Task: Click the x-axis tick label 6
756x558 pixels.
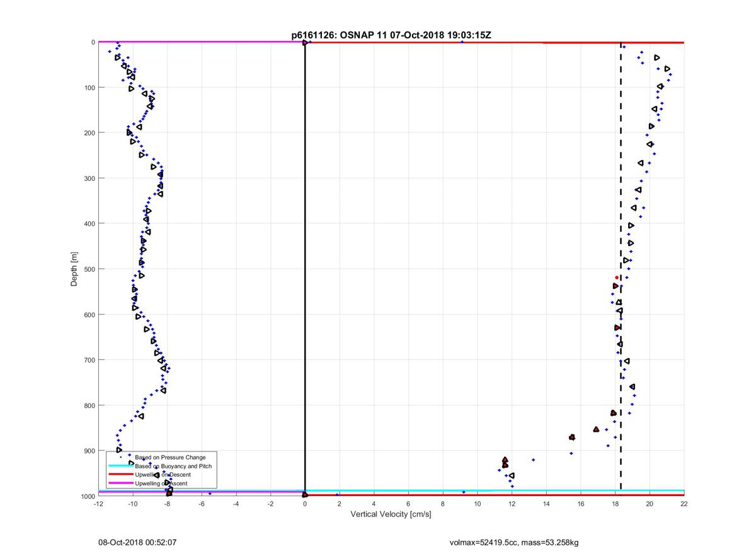Action: click(x=408, y=503)
